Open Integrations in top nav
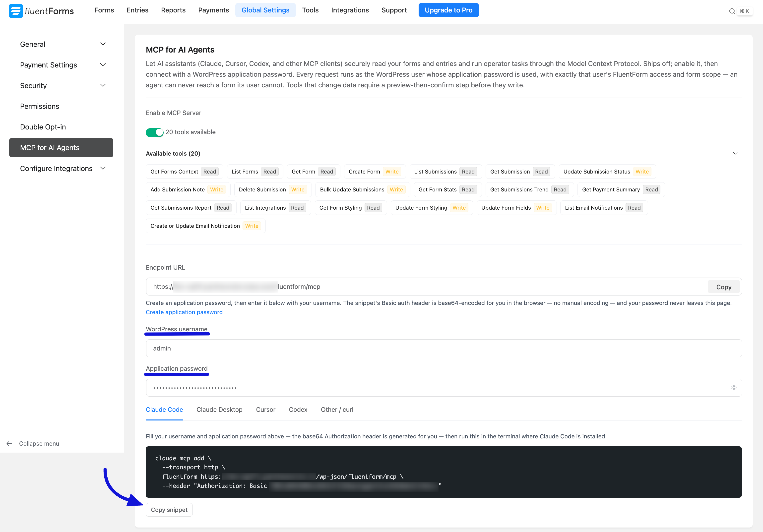The width and height of the screenshot is (763, 532). click(350, 10)
